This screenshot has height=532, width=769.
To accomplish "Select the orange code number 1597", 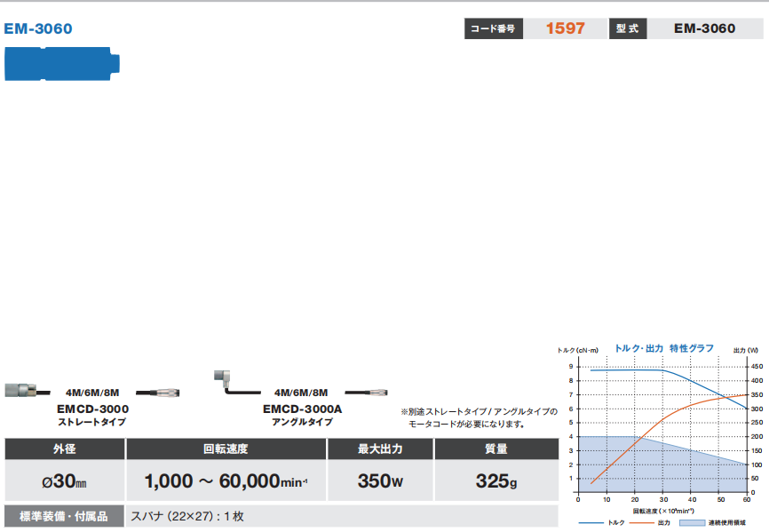I will coord(565,28).
